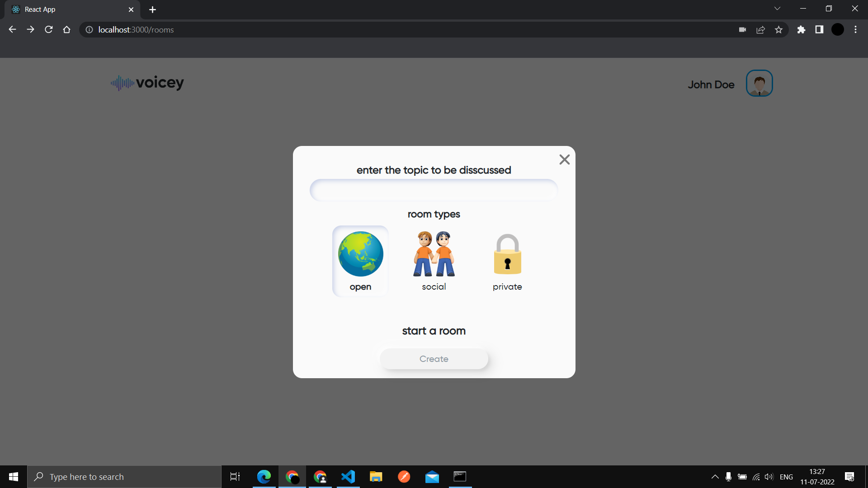
Task: Bookmark this page with star icon
Action: pyautogui.click(x=778, y=30)
